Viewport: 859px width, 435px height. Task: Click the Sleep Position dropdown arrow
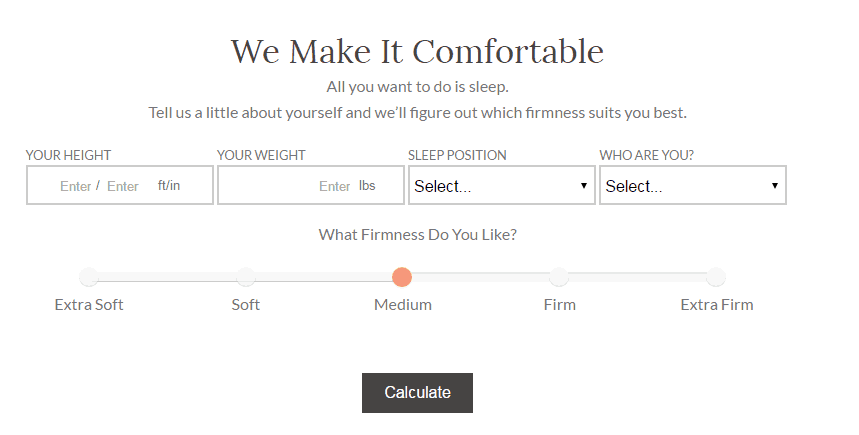584,186
